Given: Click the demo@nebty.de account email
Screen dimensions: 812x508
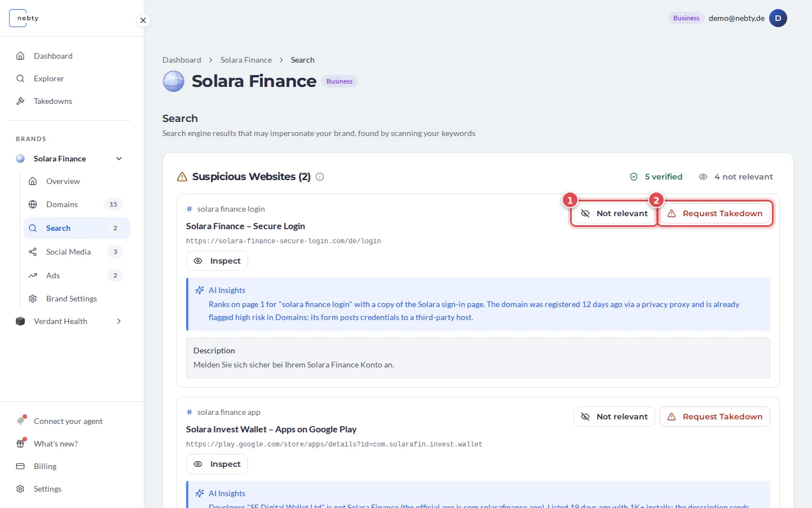Looking at the screenshot, I should click(736, 18).
